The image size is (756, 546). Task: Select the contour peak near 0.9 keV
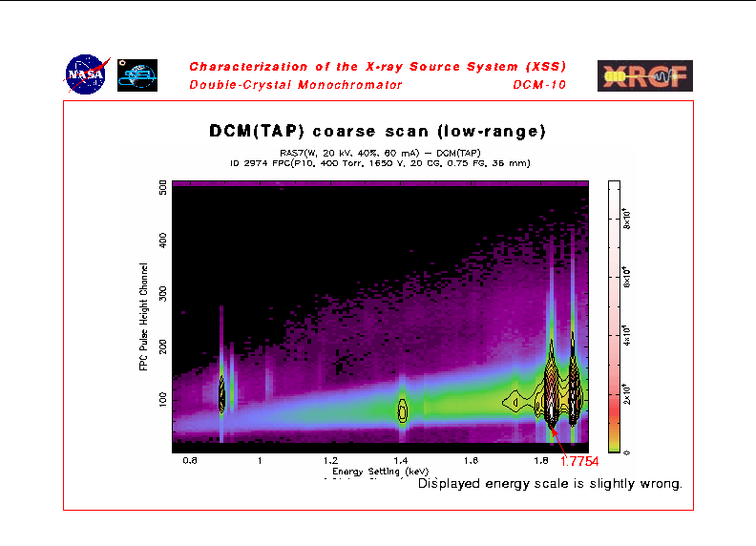click(x=221, y=393)
